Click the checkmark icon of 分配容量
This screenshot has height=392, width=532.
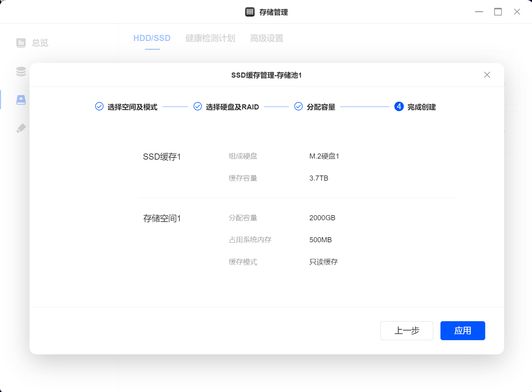click(x=298, y=106)
